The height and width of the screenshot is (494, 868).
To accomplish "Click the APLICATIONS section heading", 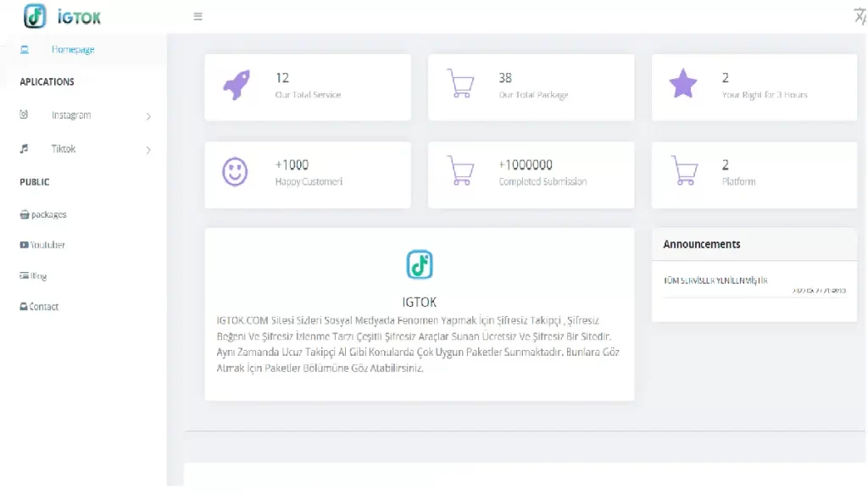I will 47,82.
